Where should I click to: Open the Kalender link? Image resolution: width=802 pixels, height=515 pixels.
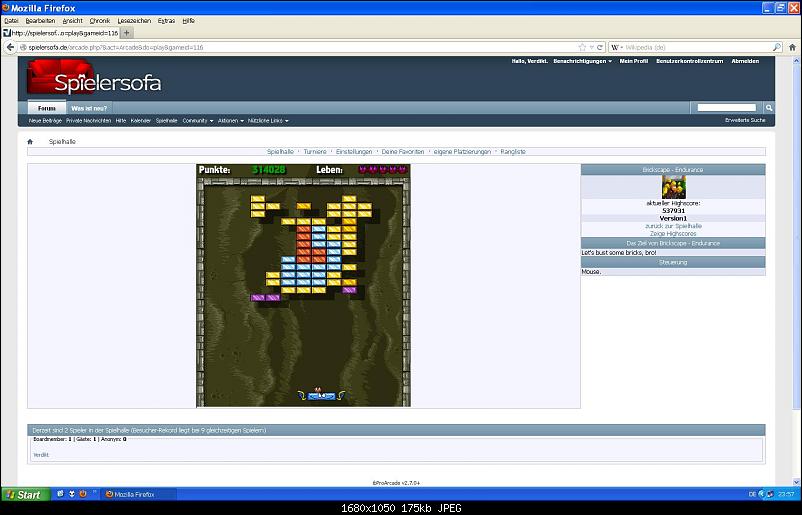[x=141, y=121]
